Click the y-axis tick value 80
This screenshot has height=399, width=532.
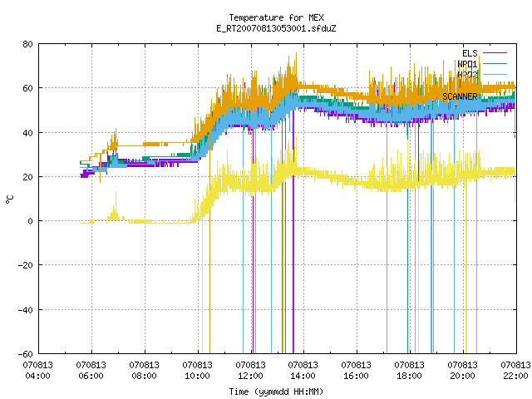[x=27, y=44]
